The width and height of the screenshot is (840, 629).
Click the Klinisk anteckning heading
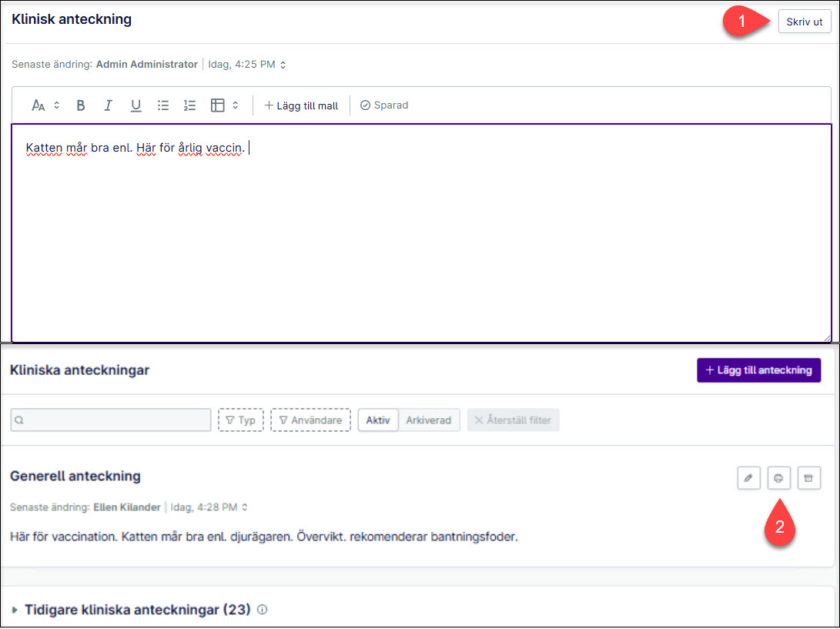(72, 19)
